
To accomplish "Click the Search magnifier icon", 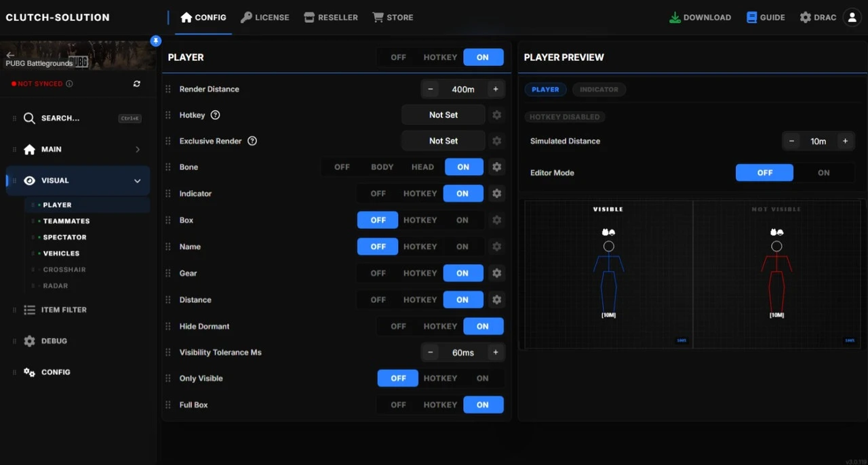I will point(29,118).
